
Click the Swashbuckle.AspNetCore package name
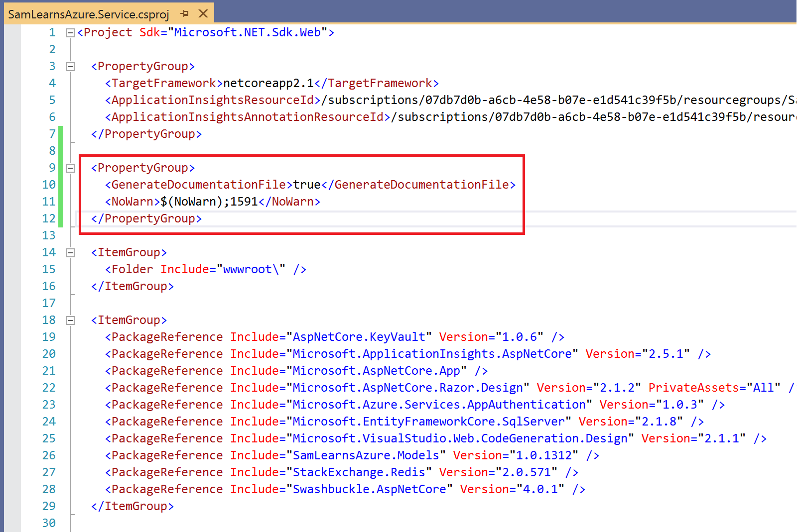369,489
